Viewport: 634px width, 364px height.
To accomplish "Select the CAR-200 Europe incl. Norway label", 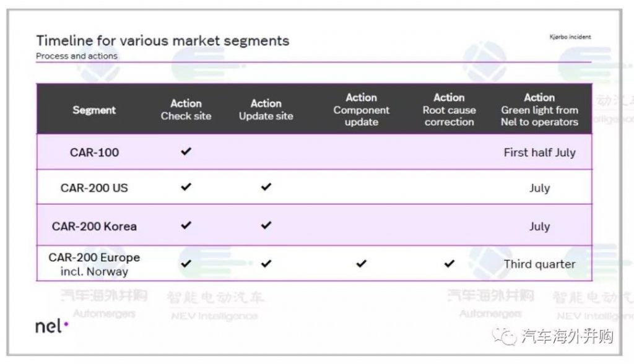I will point(94,264).
